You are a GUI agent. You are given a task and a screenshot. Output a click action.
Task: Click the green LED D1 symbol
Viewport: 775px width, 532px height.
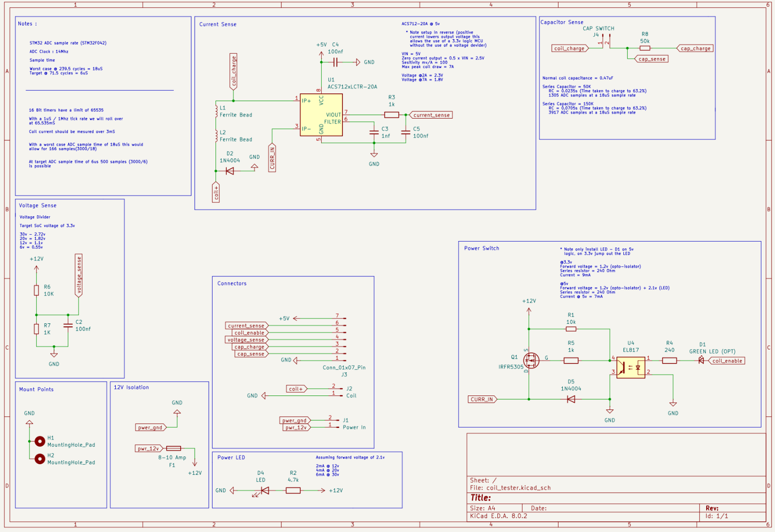pyautogui.click(x=701, y=360)
